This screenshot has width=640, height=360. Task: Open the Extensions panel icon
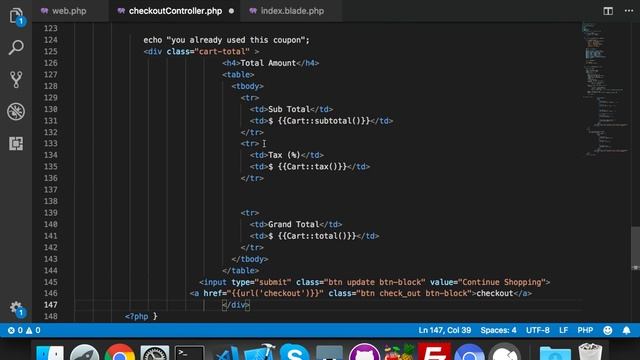pyautogui.click(x=16, y=143)
